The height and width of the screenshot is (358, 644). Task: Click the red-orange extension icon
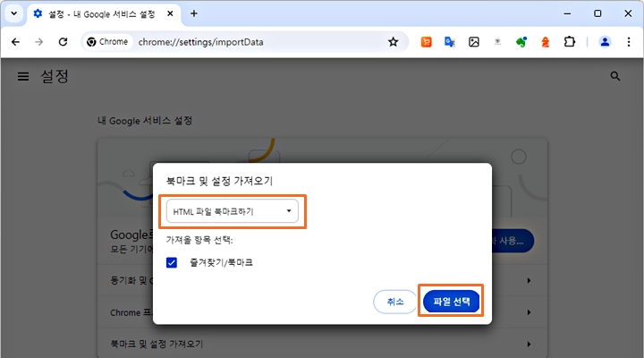point(545,42)
